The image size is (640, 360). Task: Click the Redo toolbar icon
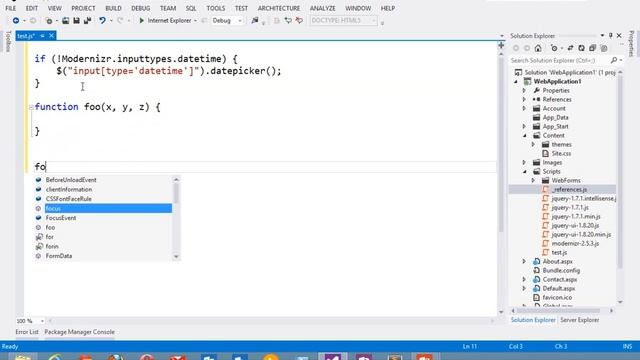click(120, 20)
